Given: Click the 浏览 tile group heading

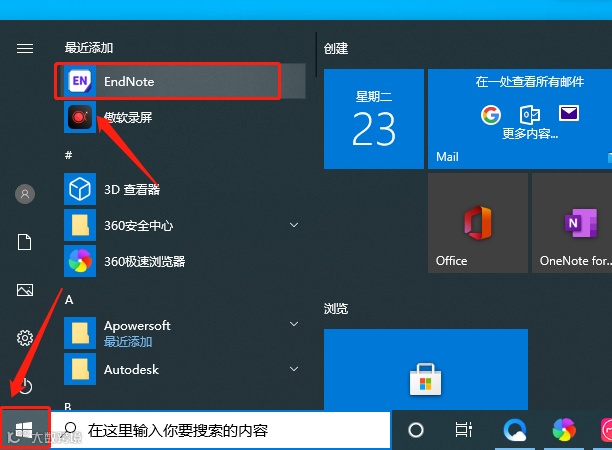Looking at the screenshot, I should [336, 309].
